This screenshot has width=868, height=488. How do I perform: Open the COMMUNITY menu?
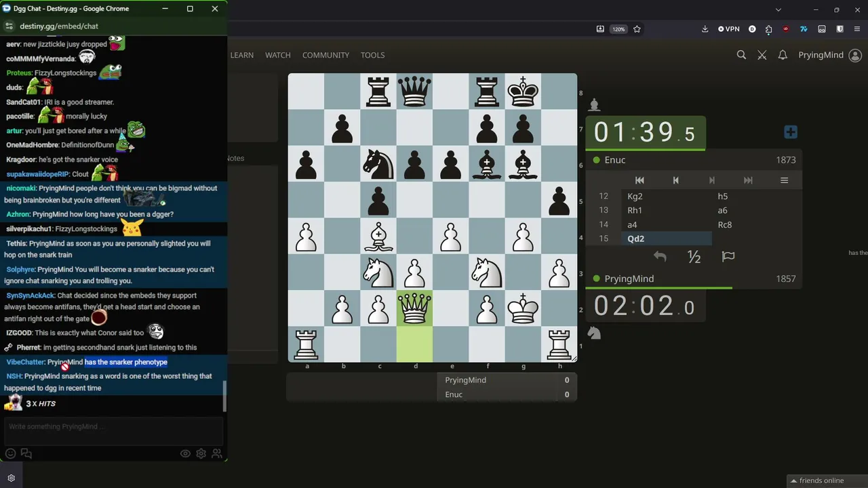pos(325,55)
